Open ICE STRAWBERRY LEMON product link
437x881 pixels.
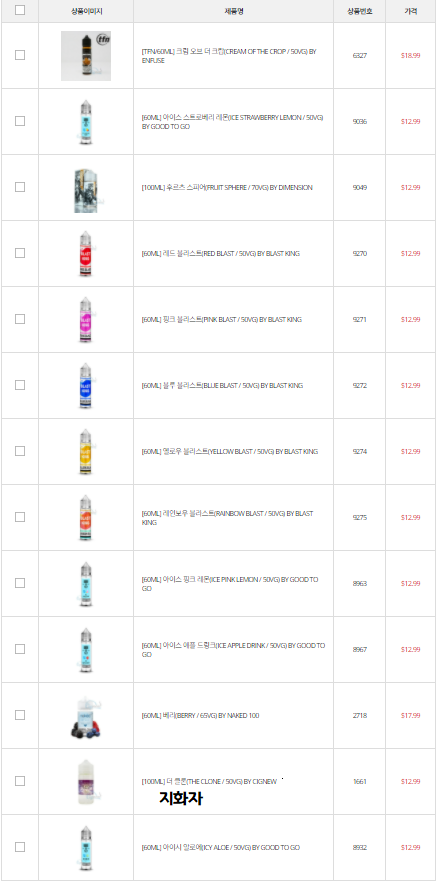coord(233,122)
